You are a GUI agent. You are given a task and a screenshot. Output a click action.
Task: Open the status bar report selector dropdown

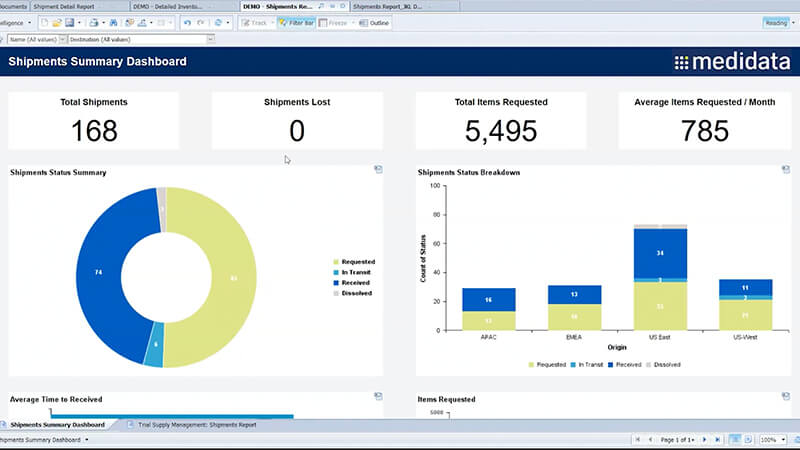point(86,439)
